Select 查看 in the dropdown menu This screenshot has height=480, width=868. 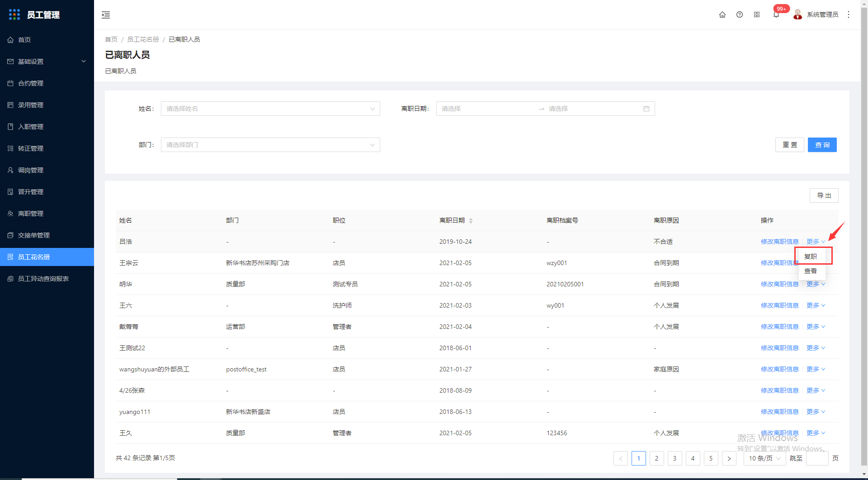(812, 271)
